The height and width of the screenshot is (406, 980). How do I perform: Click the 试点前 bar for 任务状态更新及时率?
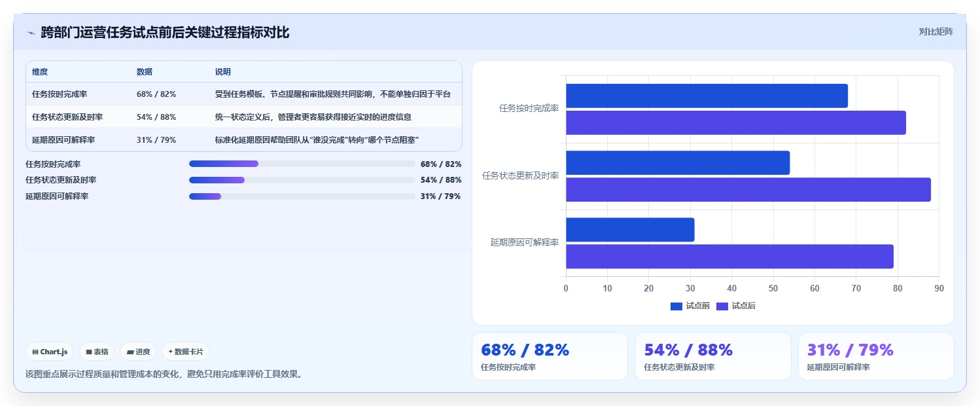pos(678,162)
